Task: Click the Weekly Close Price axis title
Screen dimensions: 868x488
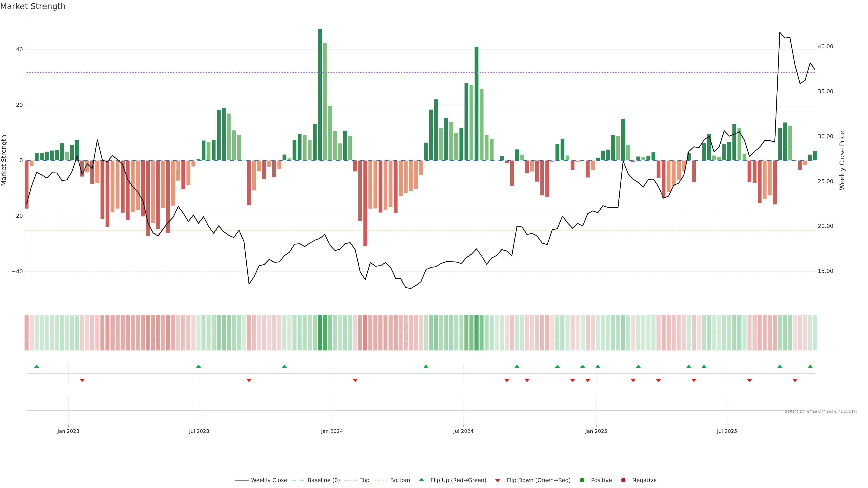Action: click(842, 160)
